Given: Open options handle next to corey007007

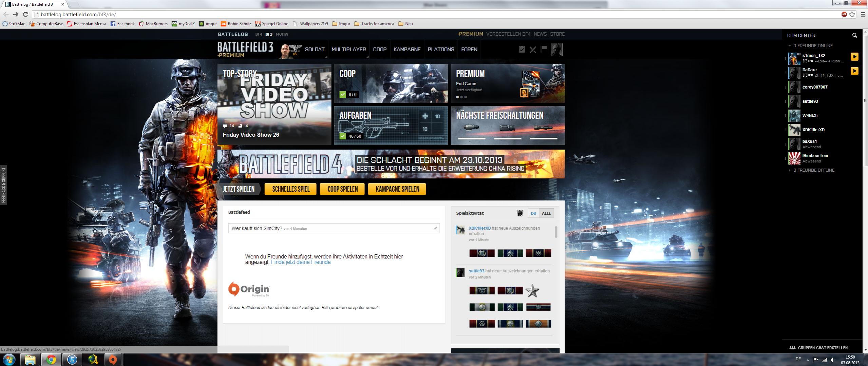Looking at the screenshot, I should tap(786, 87).
